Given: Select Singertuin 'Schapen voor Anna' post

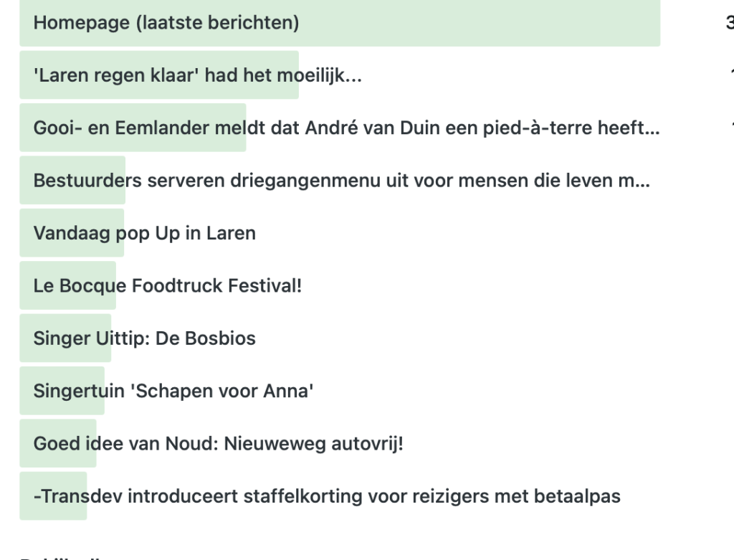Looking at the screenshot, I should (x=173, y=391).
